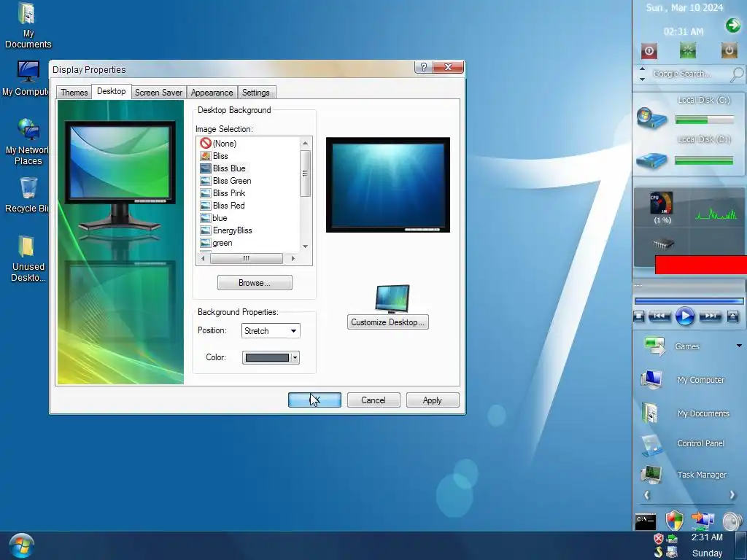Open My Computer sidebar shortcut
This screenshot has width=747, height=560.
[684, 379]
